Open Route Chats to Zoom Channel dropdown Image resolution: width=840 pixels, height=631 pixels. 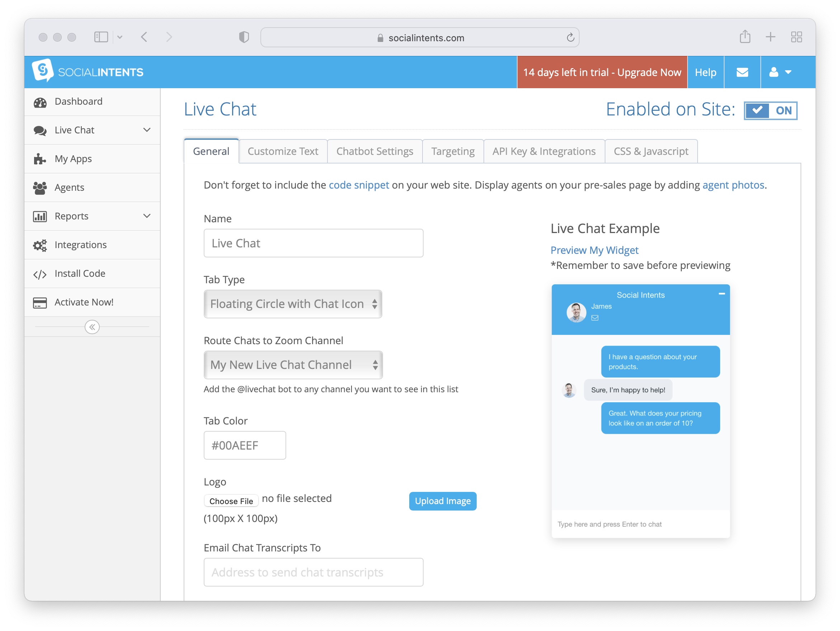pyautogui.click(x=293, y=365)
